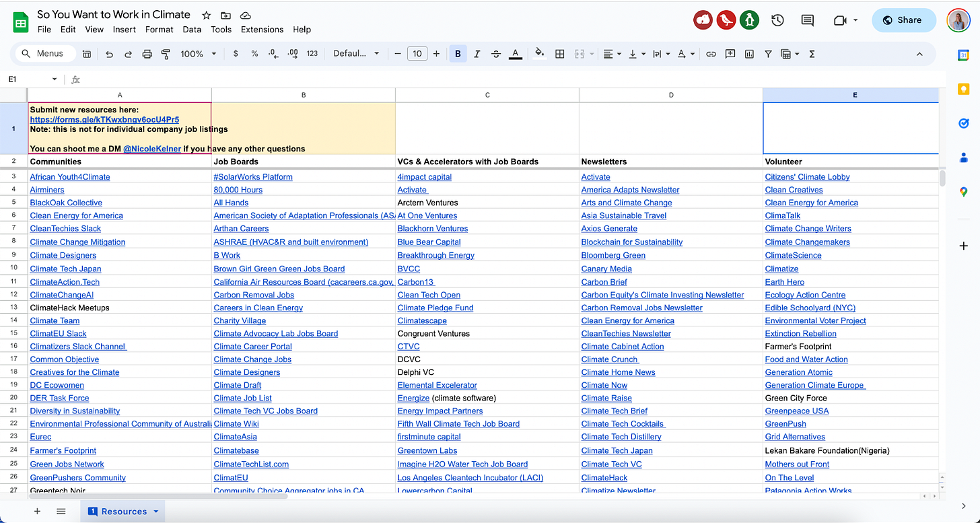Image resolution: width=980 pixels, height=523 pixels.
Task: Open version history
Action: (777, 20)
